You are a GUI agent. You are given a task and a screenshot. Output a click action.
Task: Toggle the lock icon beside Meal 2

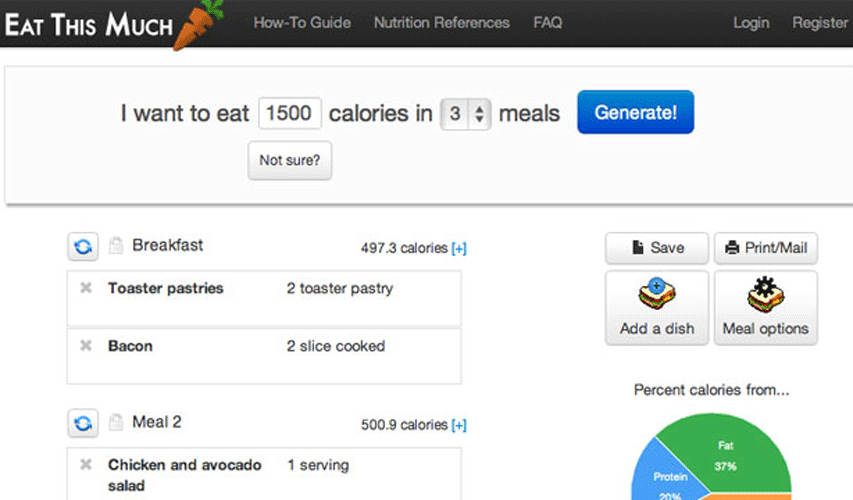pyautogui.click(x=116, y=422)
